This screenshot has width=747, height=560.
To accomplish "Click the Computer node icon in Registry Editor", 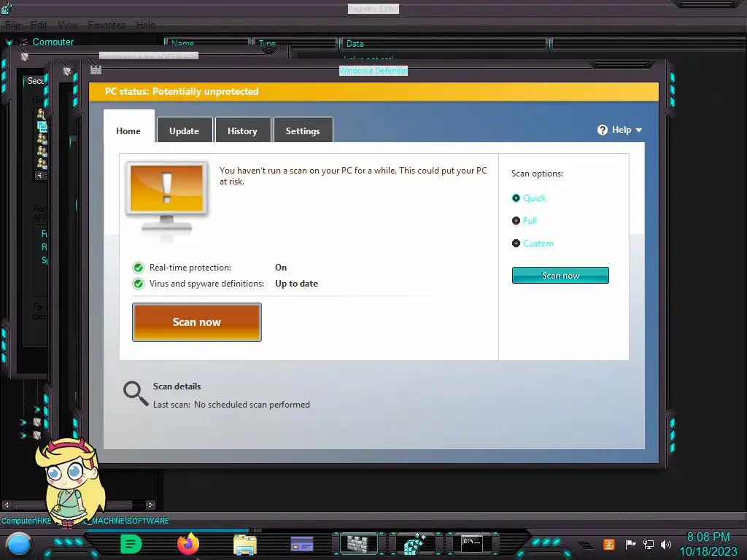I will point(23,42).
